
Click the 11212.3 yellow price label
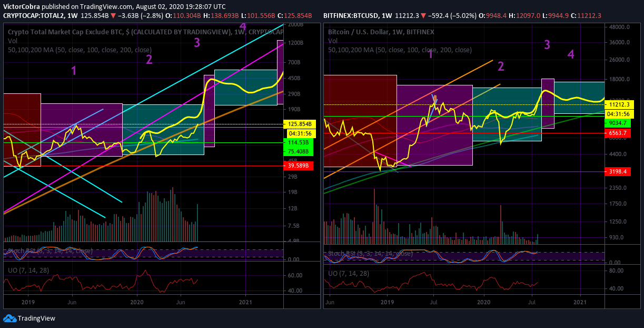(619, 104)
